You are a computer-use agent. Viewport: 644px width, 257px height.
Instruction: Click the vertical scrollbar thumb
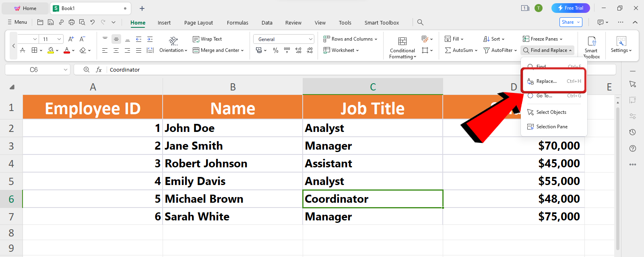[618, 179]
